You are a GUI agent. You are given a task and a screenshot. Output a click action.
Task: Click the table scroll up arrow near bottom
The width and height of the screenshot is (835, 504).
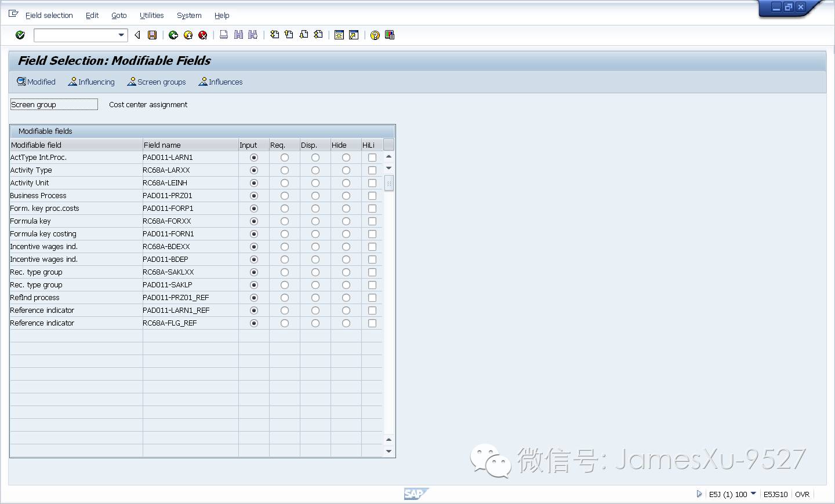pyautogui.click(x=389, y=440)
